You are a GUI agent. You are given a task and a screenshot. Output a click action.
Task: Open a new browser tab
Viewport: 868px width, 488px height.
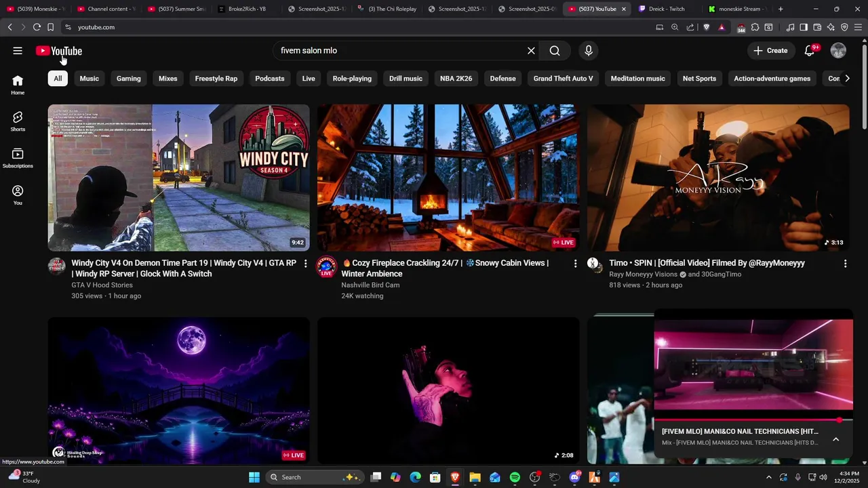(781, 9)
